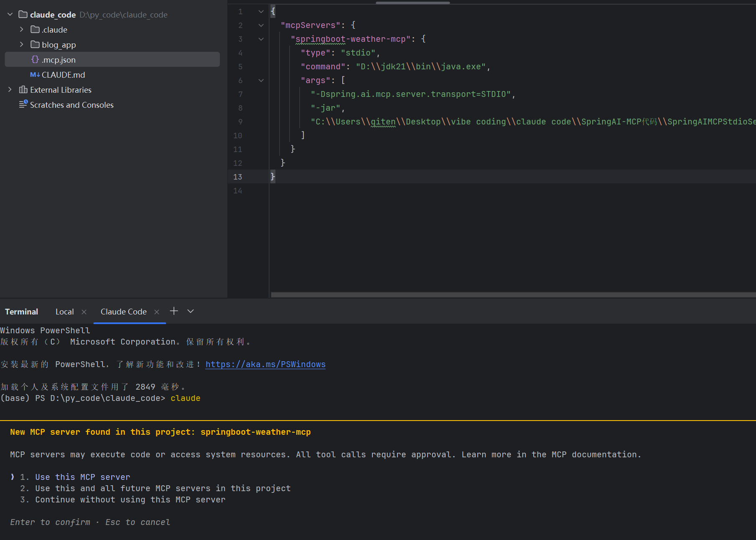Close the Local terminal tab

tap(84, 312)
